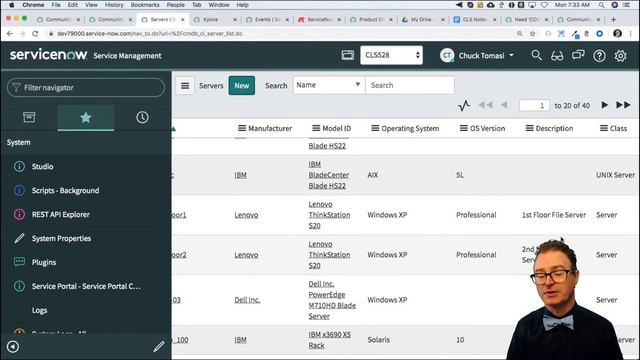This screenshot has width=640, height=360.
Task: Toggle accessibility glasses icon
Action: pos(557,56)
